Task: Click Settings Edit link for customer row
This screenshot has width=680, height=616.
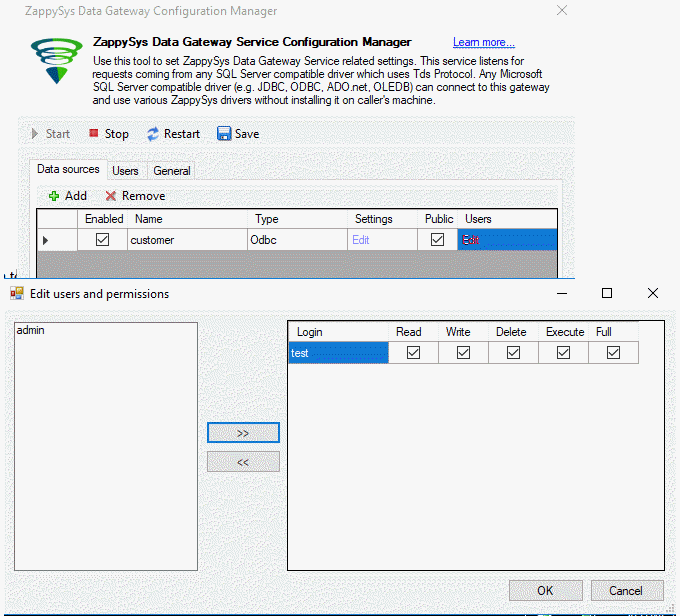Action: 360,240
